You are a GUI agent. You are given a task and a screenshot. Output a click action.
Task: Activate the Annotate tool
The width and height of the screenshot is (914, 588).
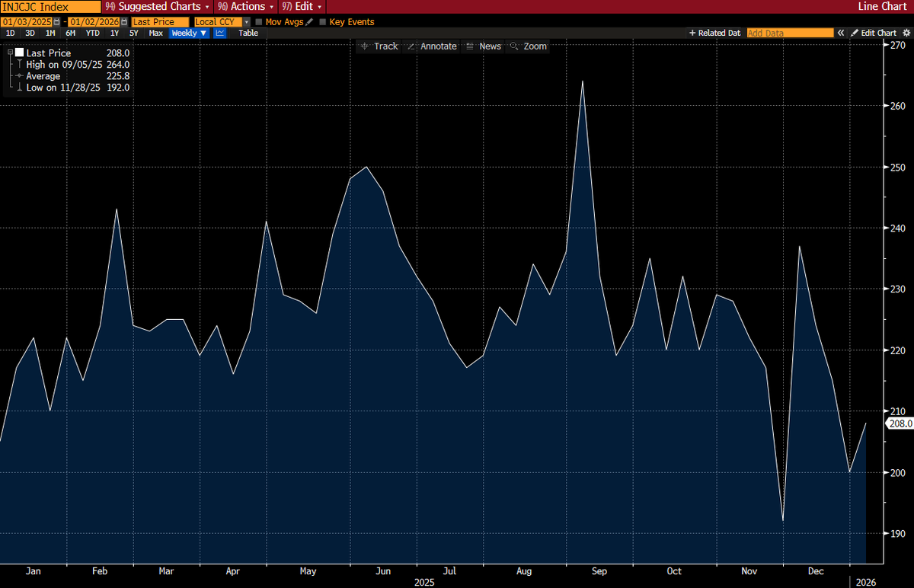click(432, 46)
